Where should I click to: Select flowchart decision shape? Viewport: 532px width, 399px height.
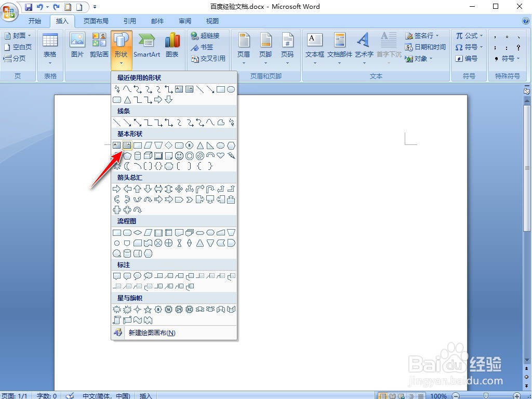pos(137,233)
